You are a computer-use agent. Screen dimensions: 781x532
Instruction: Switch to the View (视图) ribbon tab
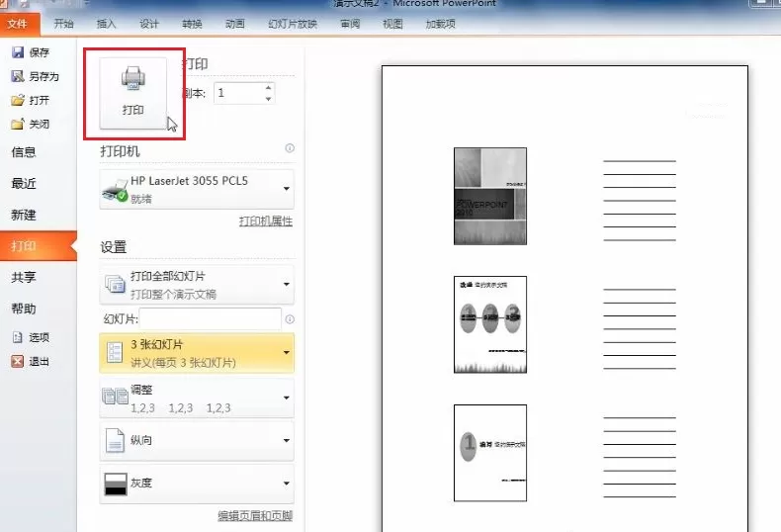(392, 24)
